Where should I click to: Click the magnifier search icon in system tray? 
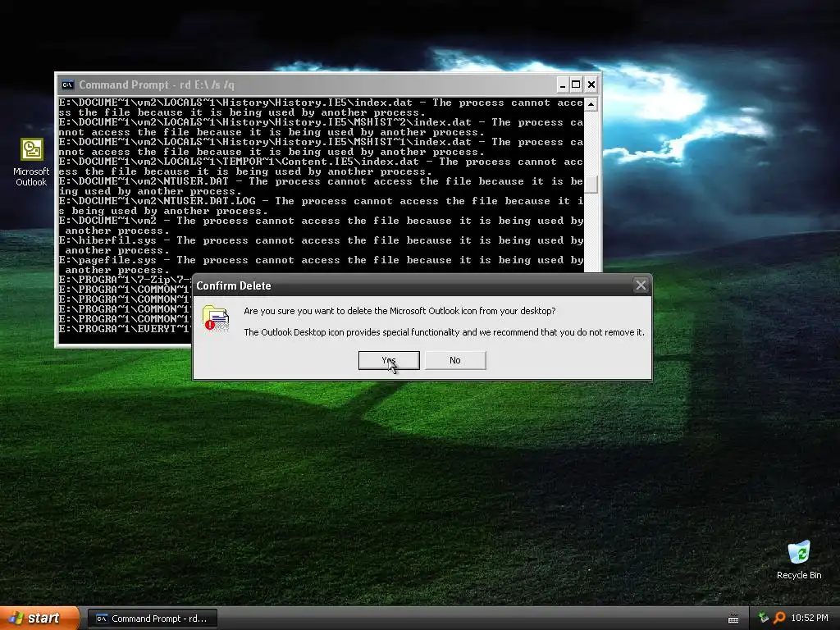(x=779, y=619)
